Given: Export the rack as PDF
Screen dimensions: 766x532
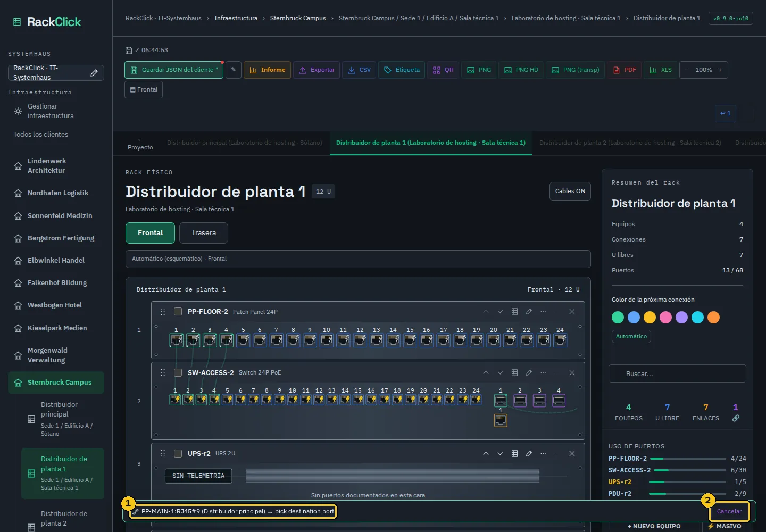Looking at the screenshot, I should [x=625, y=70].
